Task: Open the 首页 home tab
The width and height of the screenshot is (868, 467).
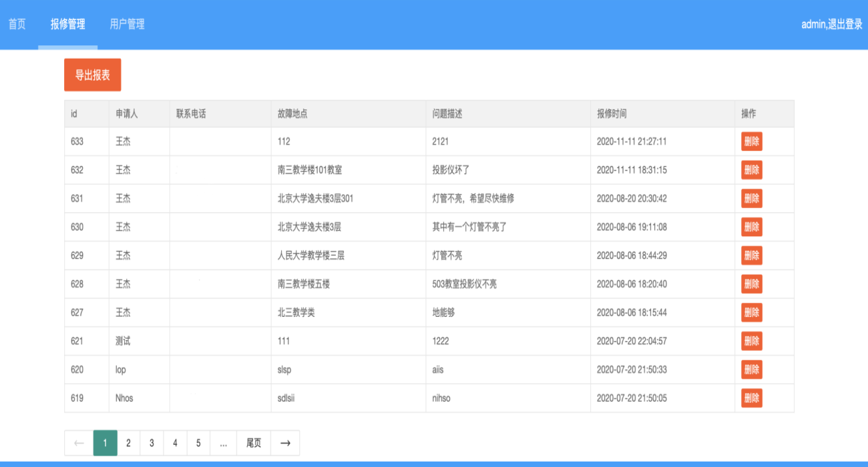Action: click(17, 25)
